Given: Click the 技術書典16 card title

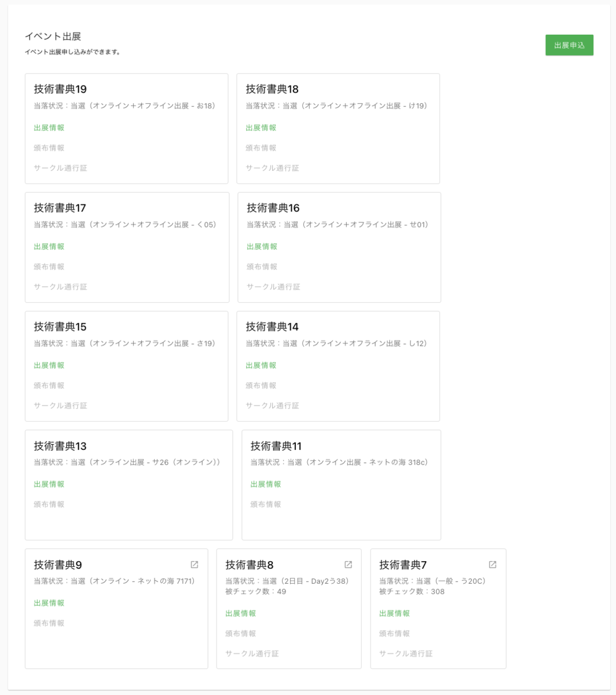Looking at the screenshot, I should coord(273,208).
